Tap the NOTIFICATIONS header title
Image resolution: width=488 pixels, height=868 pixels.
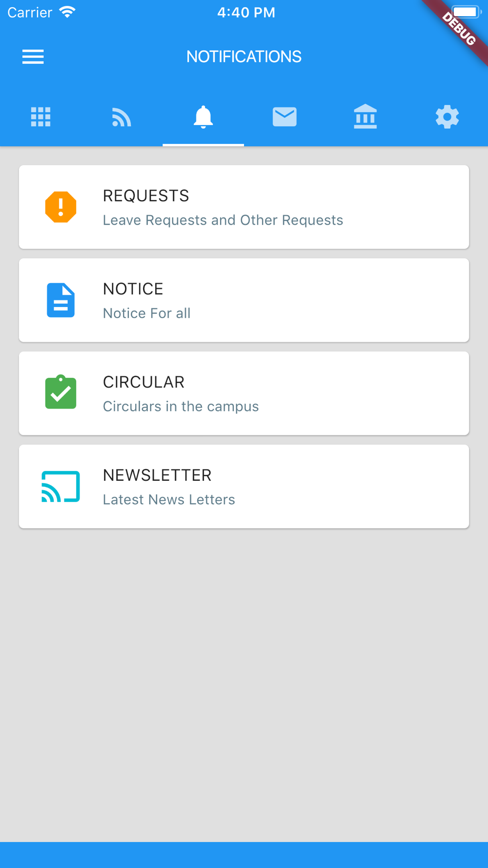tap(244, 57)
